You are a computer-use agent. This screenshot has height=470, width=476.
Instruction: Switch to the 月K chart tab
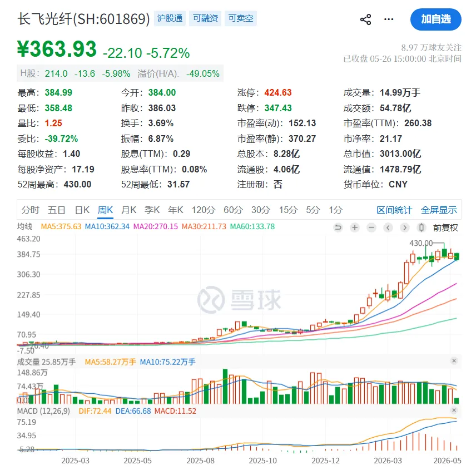tap(128, 210)
